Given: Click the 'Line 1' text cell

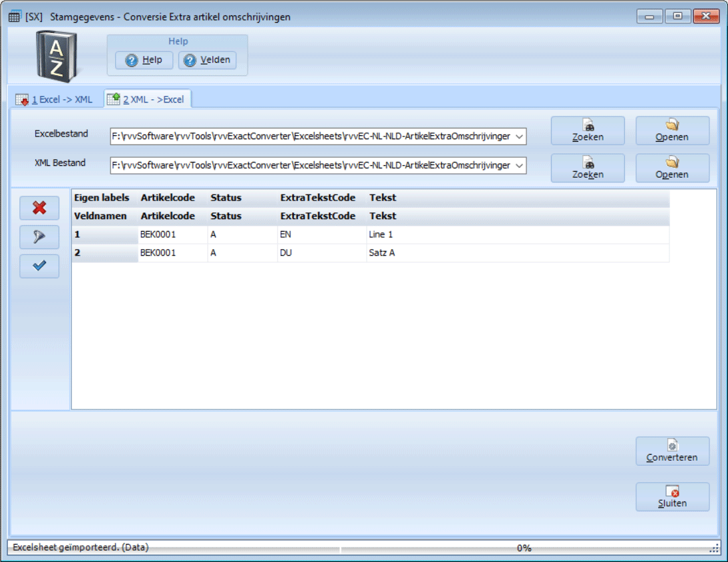Looking at the screenshot, I should point(518,234).
